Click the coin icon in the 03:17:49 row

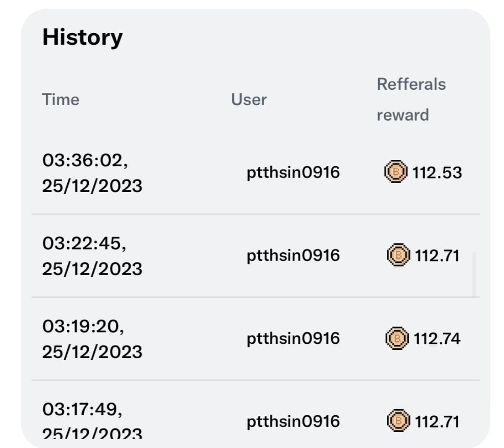tap(398, 420)
